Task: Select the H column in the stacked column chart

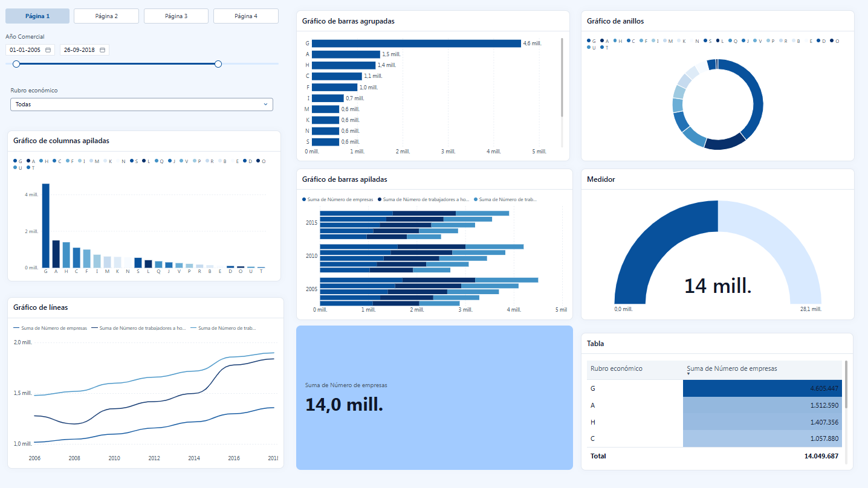Action: [66, 255]
